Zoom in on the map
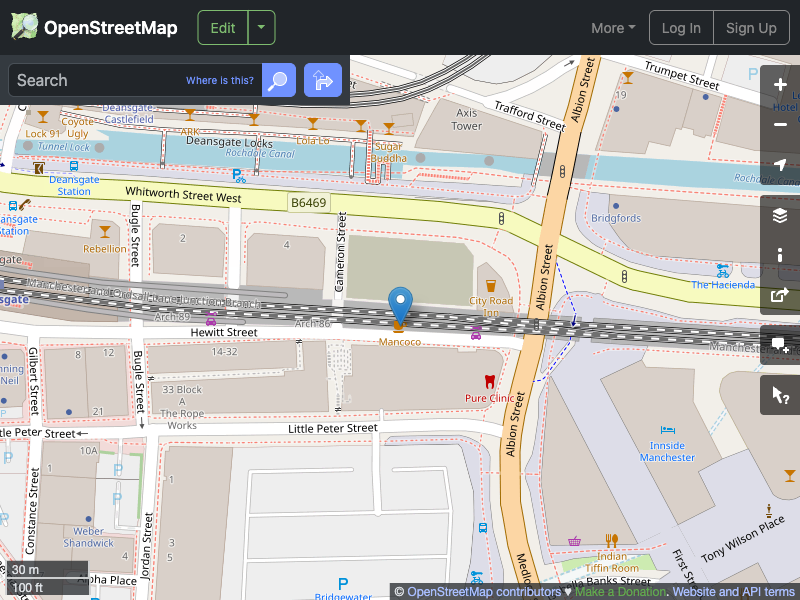 coord(780,84)
